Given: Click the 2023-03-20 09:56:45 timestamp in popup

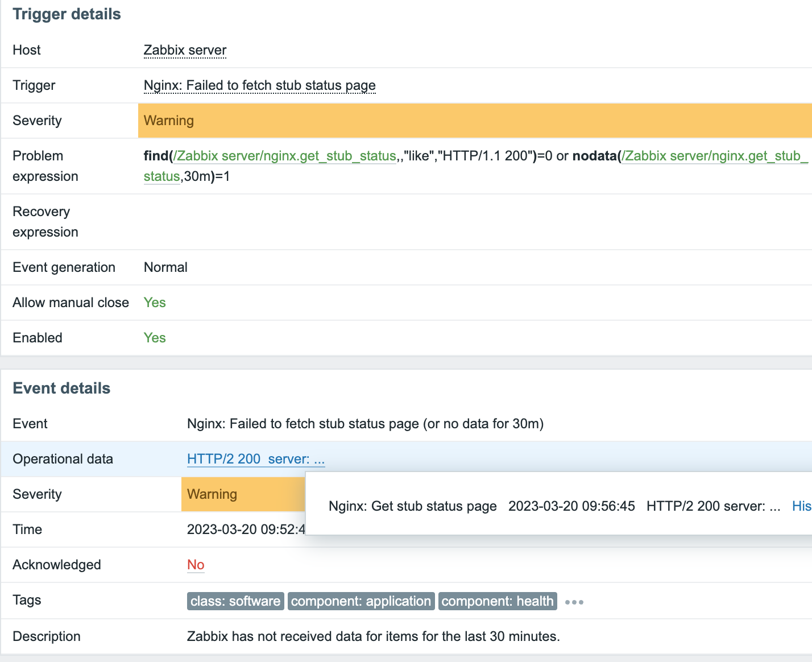Looking at the screenshot, I should tap(571, 506).
